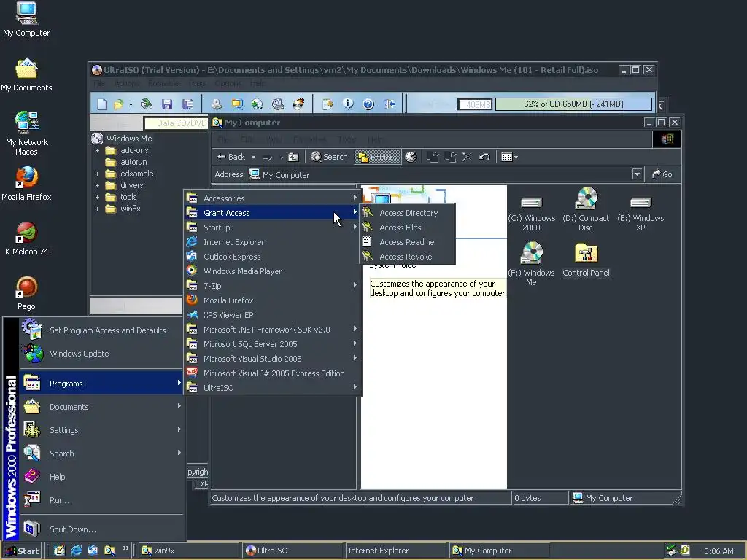Click the Search button in My Computer toolbar
This screenshot has width=747, height=560.
pyautogui.click(x=329, y=157)
